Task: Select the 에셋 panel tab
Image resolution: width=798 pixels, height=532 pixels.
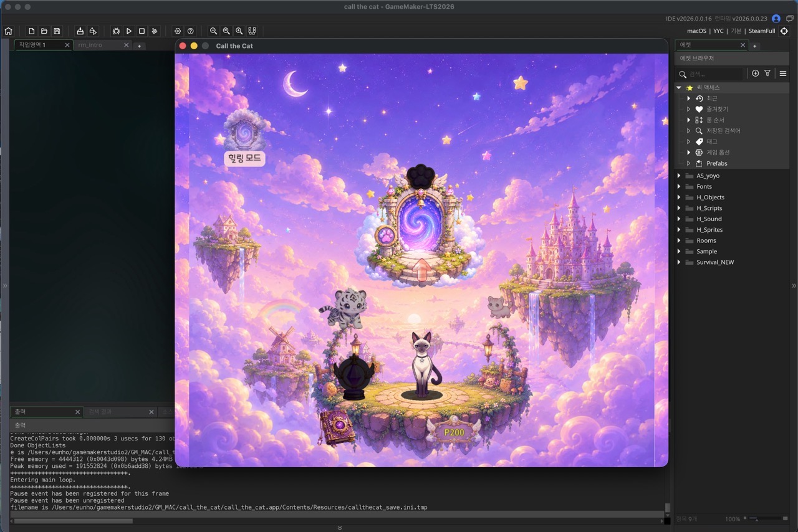Action: pos(712,45)
